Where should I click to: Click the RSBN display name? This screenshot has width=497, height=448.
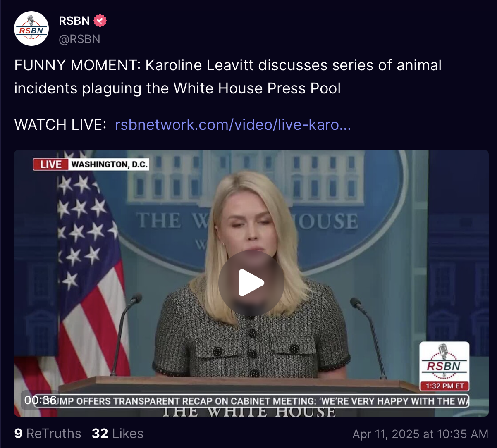pos(74,21)
